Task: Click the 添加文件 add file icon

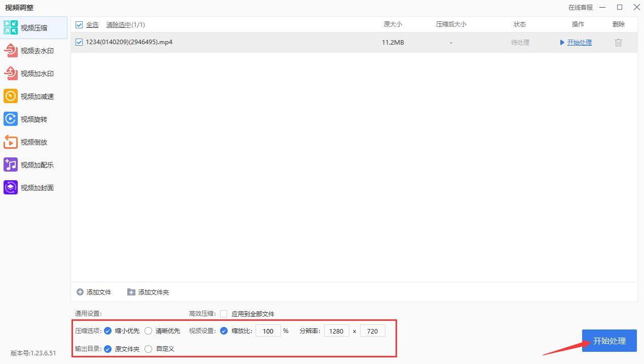Action: [x=81, y=292]
